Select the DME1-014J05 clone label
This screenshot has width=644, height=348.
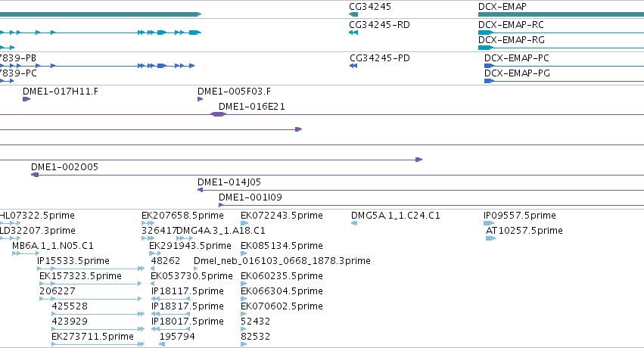coord(229,182)
